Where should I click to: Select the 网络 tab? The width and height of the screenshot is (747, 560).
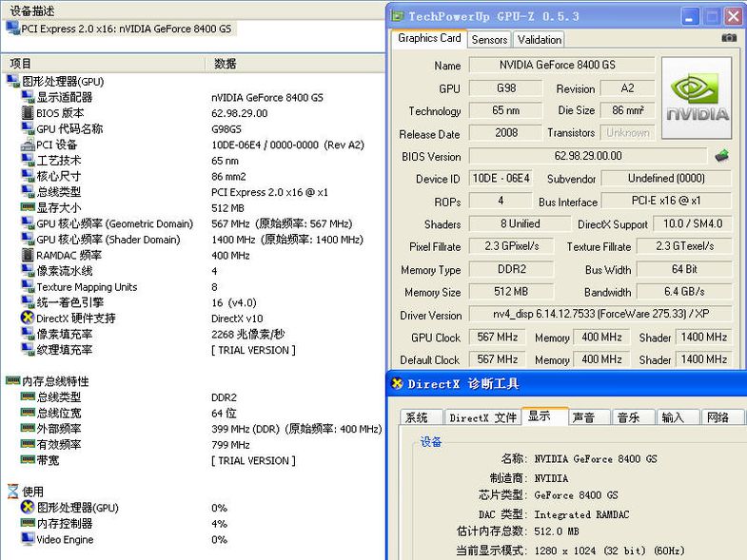coord(718,417)
